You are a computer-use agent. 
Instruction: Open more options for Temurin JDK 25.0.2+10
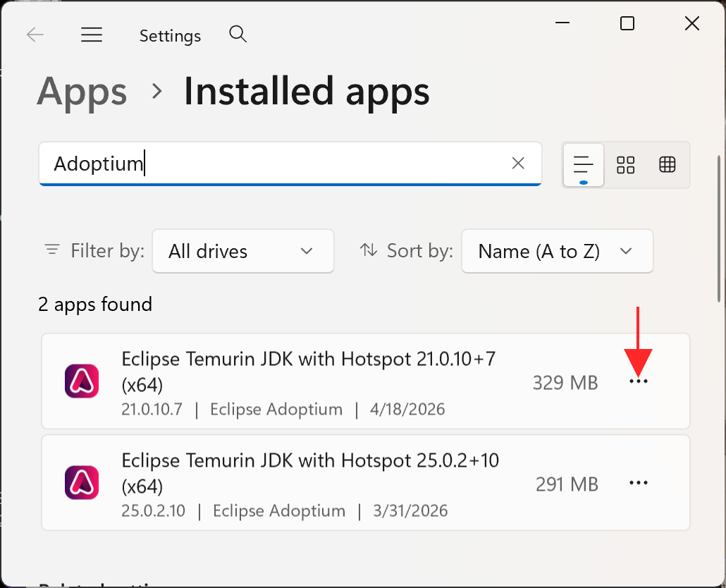tap(639, 483)
